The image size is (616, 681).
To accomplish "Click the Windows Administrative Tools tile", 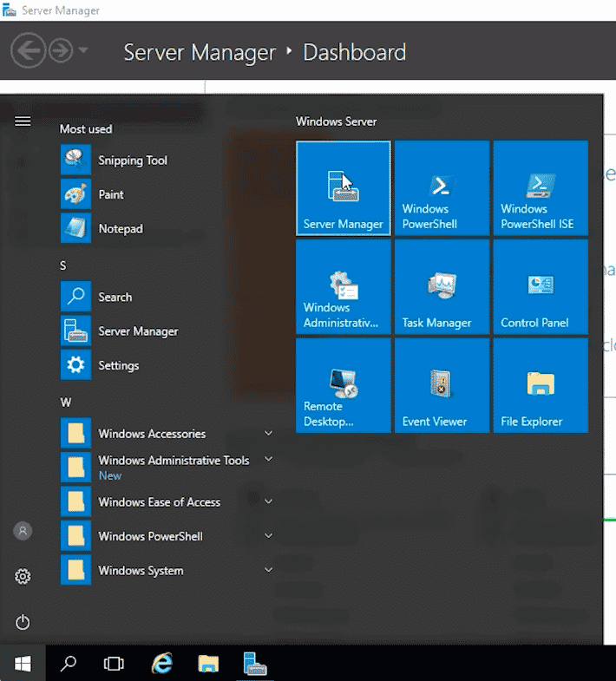I will [343, 286].
